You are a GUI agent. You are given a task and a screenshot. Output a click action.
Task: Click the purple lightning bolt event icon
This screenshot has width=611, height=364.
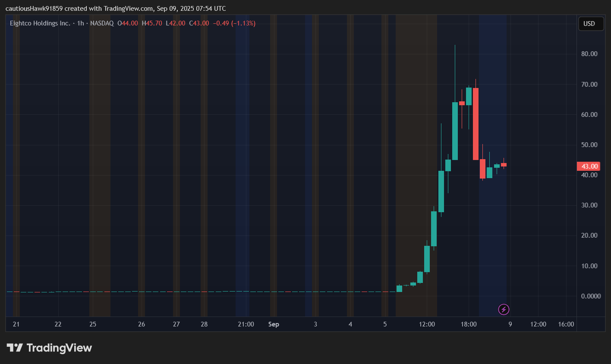click(504, 309)
